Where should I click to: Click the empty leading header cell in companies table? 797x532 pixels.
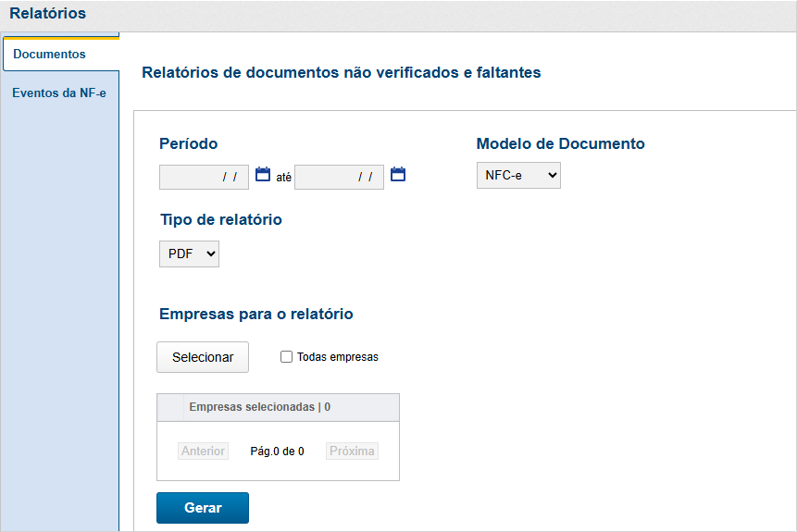click(170, 407)
